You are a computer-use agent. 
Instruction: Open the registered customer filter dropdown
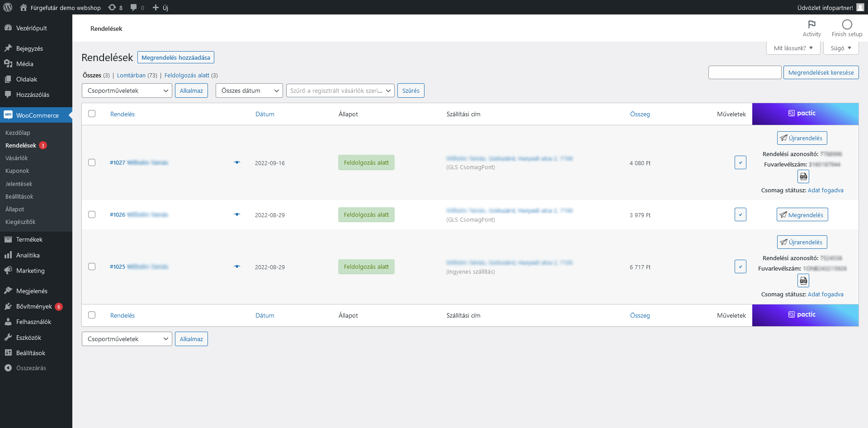pyautogui.click(x=340, y=90)
